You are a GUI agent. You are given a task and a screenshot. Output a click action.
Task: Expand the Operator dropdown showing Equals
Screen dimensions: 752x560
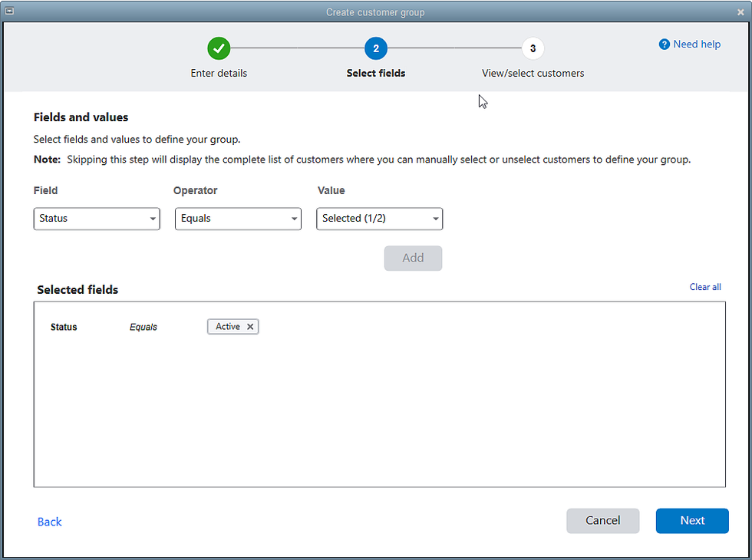click(238, 219)
